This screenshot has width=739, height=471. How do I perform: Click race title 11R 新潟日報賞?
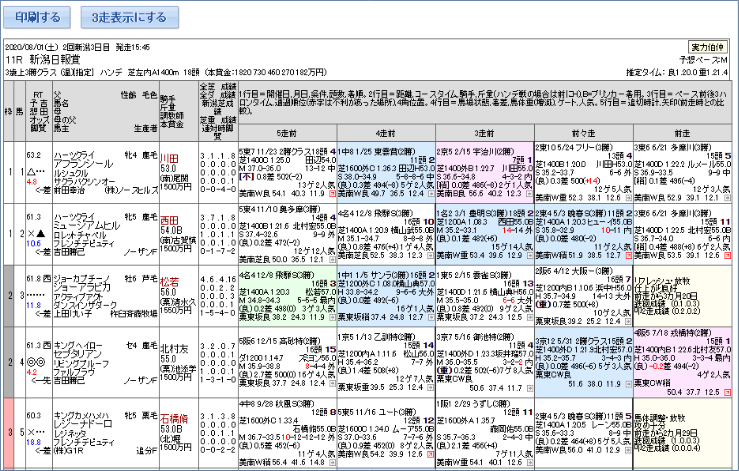43,59
